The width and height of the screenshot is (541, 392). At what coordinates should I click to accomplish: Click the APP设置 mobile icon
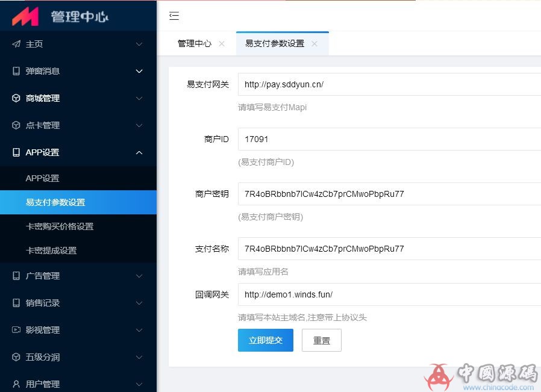click(16, 152)
